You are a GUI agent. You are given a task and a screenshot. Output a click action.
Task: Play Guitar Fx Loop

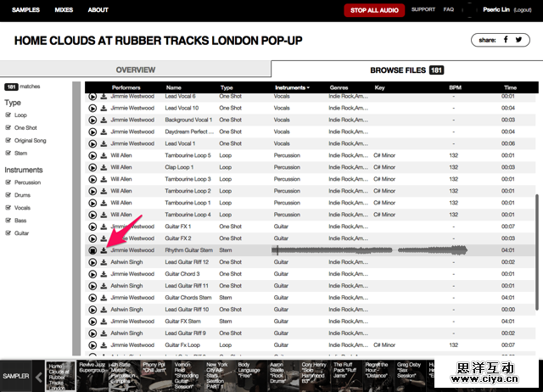coord(92,345)
